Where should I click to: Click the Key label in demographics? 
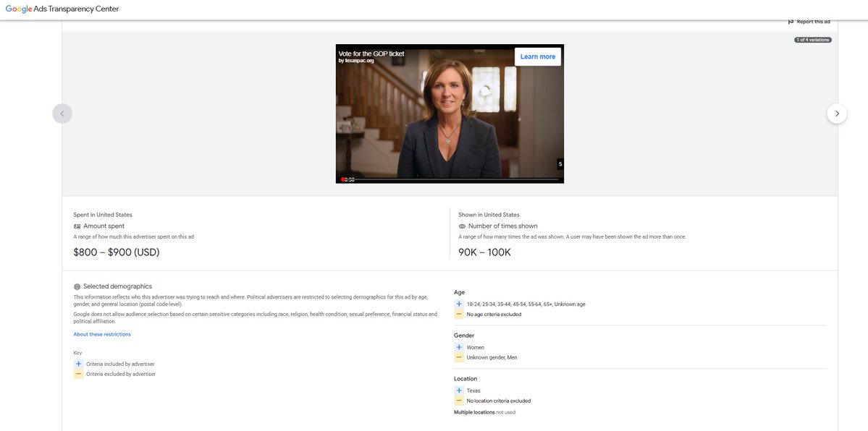[77, 353]
